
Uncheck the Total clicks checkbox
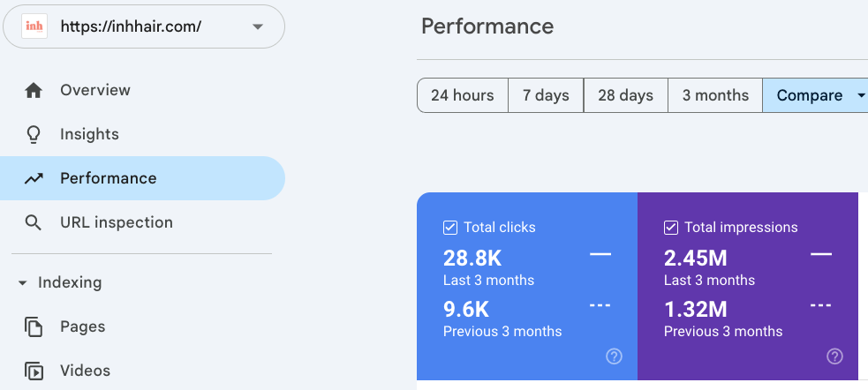pyautogui.click(x=450, y=228)
